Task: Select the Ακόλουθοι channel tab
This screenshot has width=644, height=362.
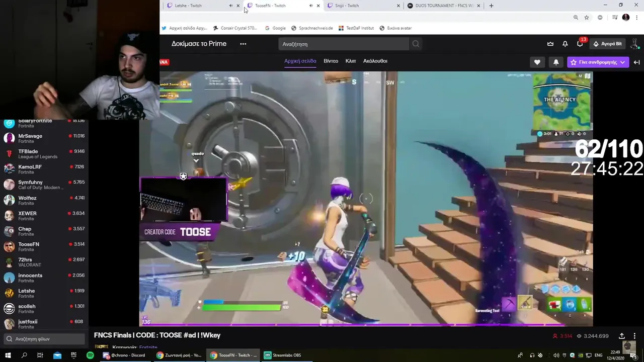Action: [x=375, y=61]
